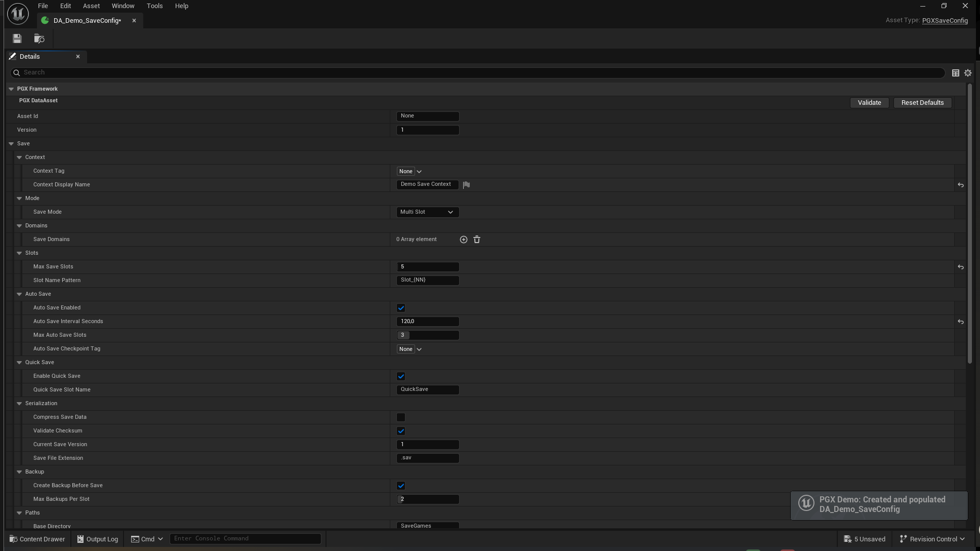Open the Output Log panel
980x551 pixels.
[97, 538]
